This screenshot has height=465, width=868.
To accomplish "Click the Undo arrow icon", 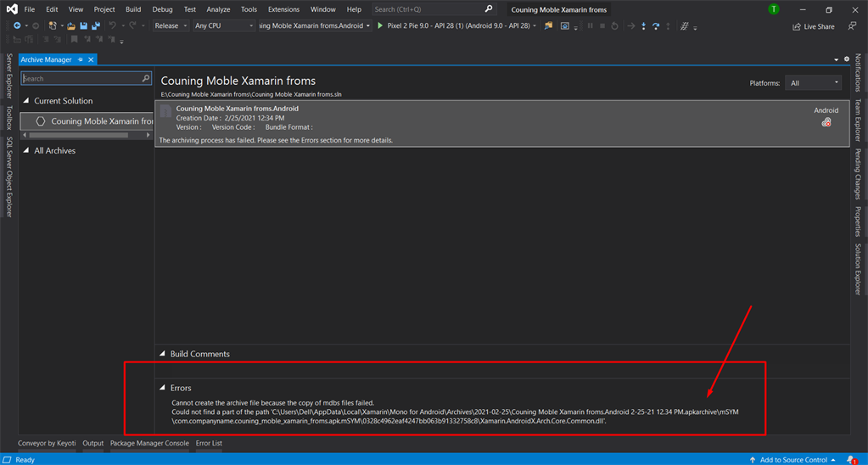I will pyautogui.click(x=112, y=25).
